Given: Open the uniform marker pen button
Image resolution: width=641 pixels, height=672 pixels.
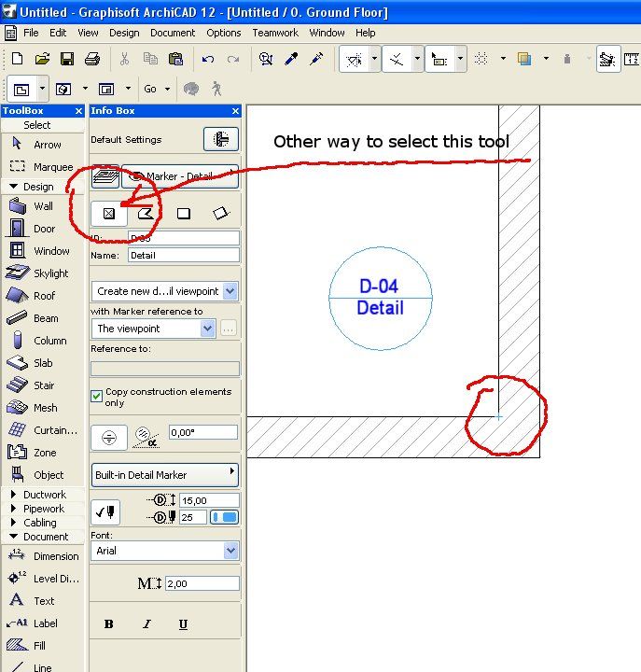Looking at the screenshot, I should (105, 511).
